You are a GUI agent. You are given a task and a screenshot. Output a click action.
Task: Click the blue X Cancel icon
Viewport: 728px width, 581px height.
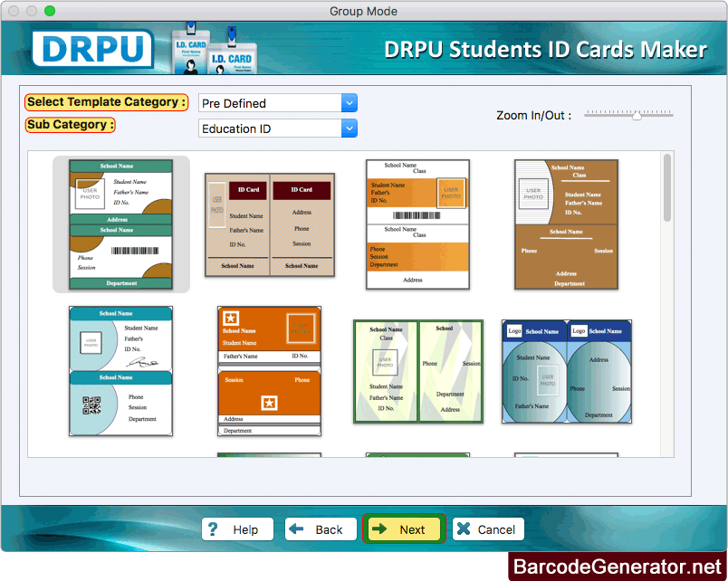click(464, 529)
